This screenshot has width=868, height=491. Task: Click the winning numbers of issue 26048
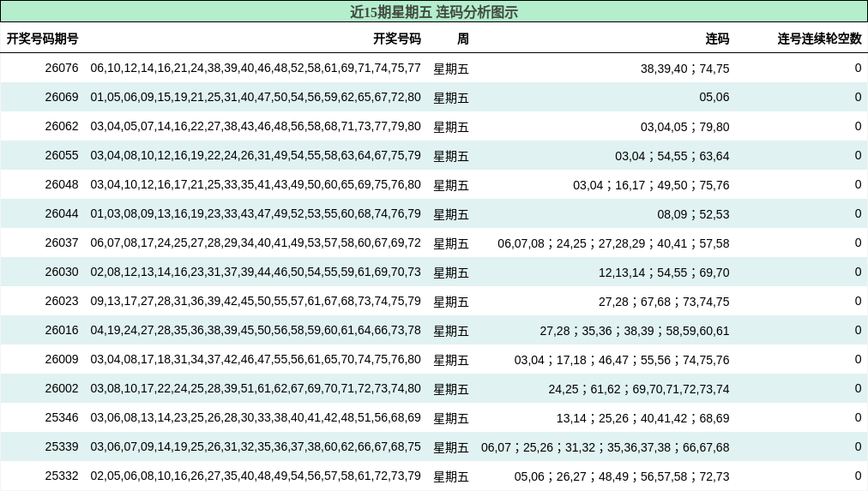[256, 185]
